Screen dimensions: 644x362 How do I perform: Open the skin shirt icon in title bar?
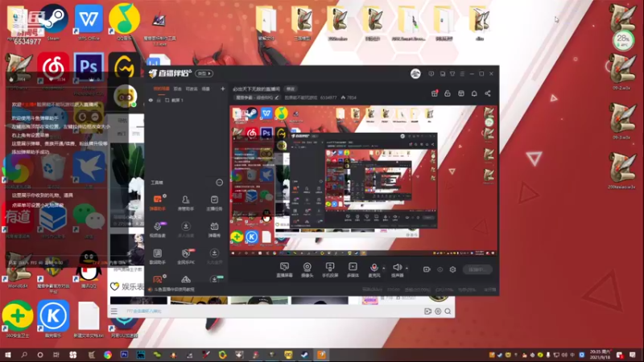[x=452, y=74]
